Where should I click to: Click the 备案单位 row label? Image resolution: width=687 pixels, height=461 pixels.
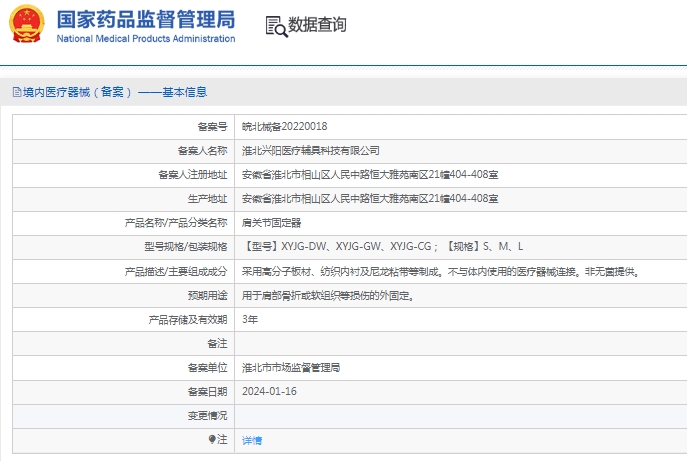208,368
